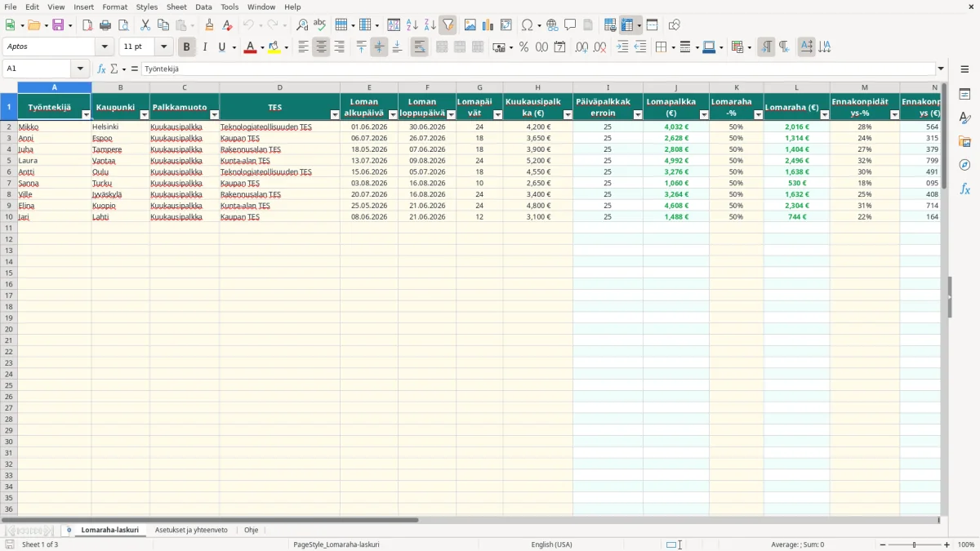Click the Sort Ascending icon
The image size is (980, 551).
tap(412, 25)
